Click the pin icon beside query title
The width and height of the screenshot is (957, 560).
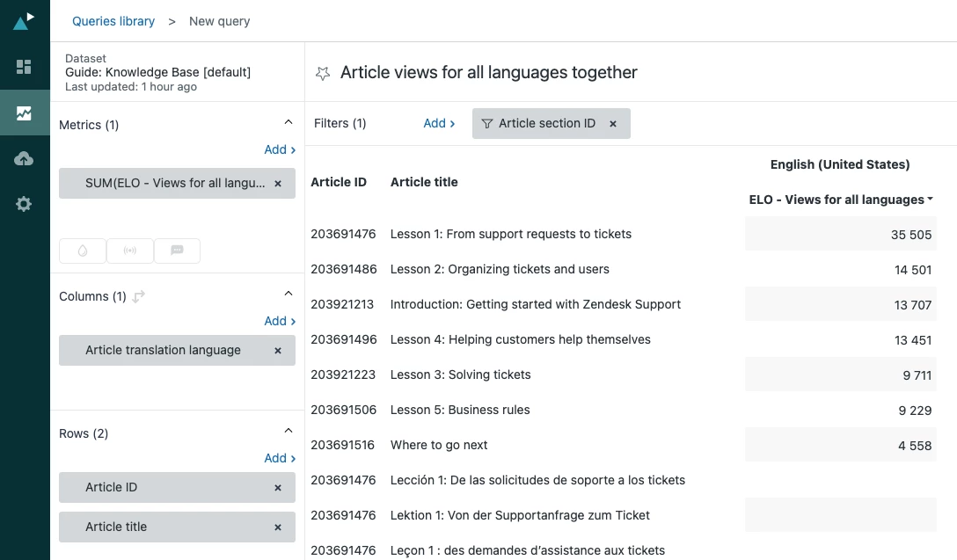pyautogui.click(x=323, y=73)
